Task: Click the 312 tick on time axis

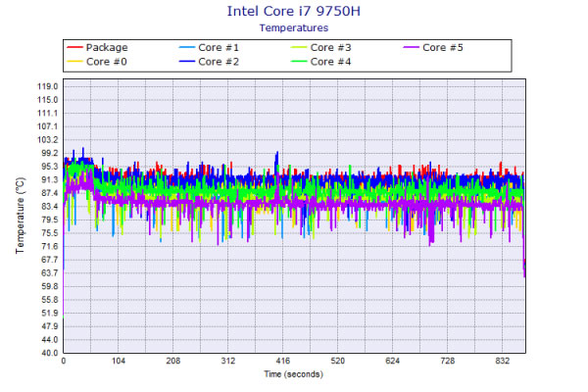Action: 228,361
